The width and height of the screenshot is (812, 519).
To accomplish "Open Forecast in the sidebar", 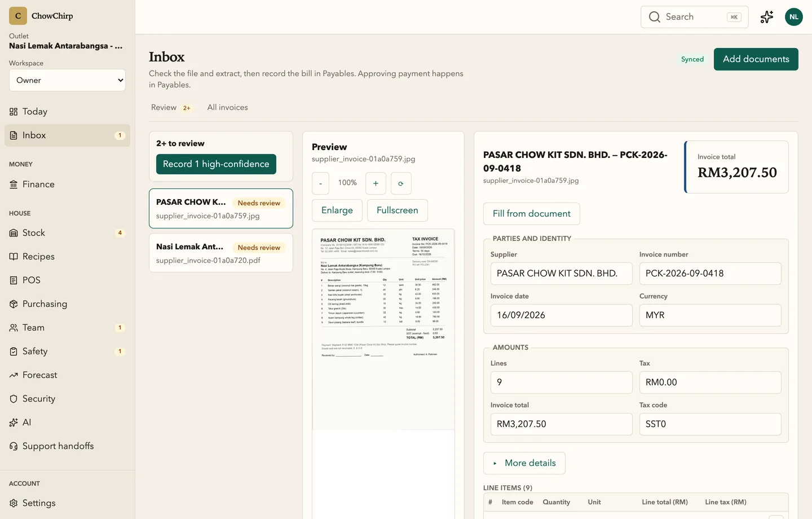I will coord(67,375).
